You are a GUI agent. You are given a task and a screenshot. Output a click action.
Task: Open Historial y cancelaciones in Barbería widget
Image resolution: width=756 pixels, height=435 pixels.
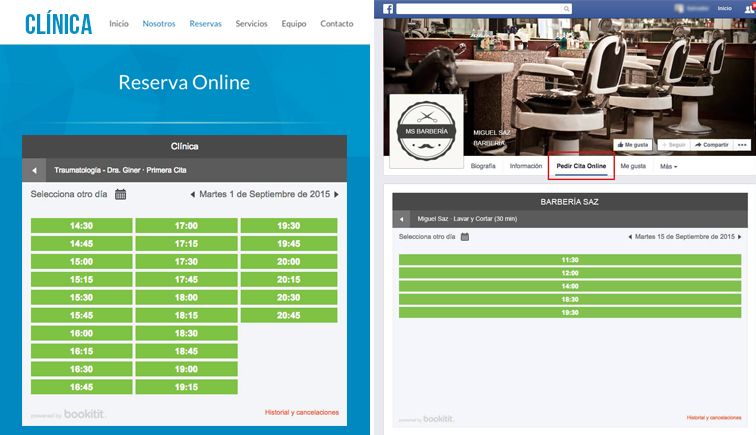(x=714, y=418)
